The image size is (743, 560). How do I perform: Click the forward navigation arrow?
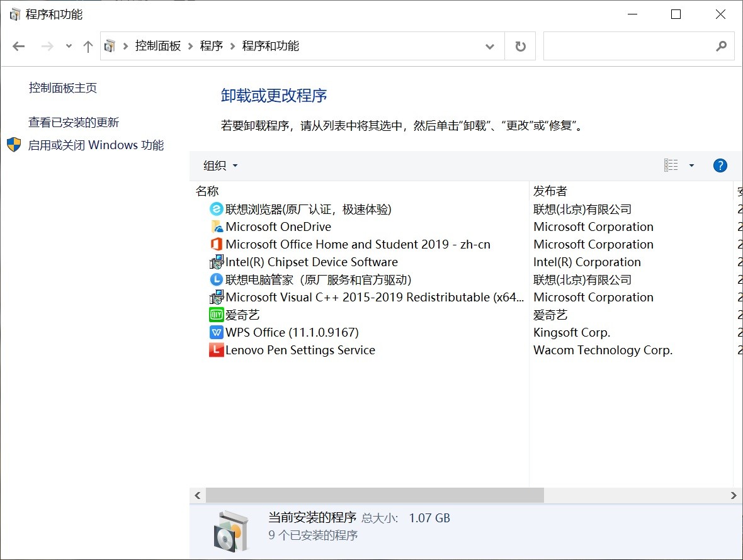click(x=47, y=47)
